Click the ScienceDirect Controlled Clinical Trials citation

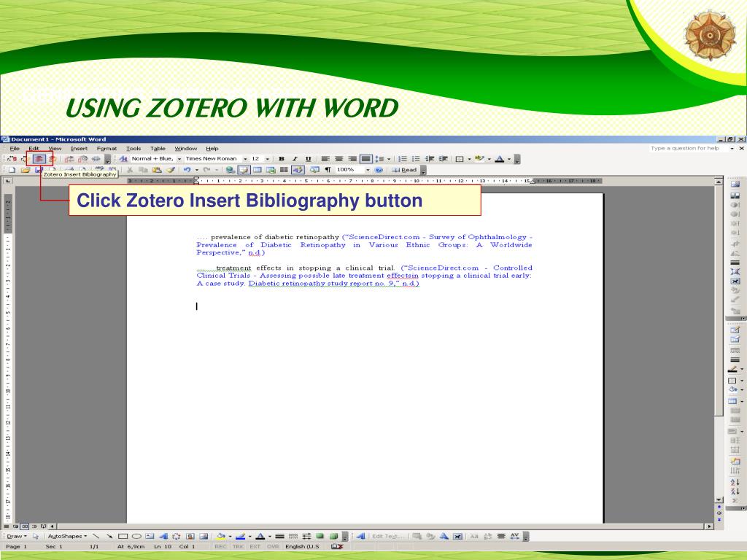(x=365, y=276)
